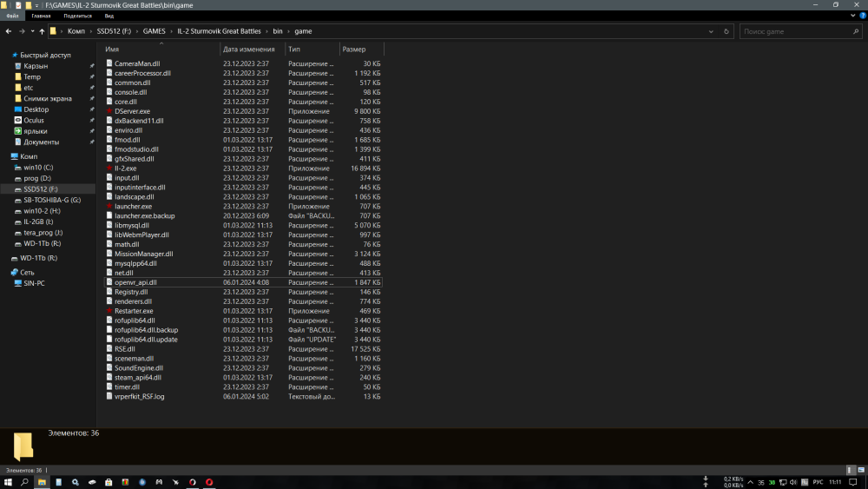This screenshot has height=489, width=868.
Task: Click the quick access properties icon in title bar
Action: point(17,5)
